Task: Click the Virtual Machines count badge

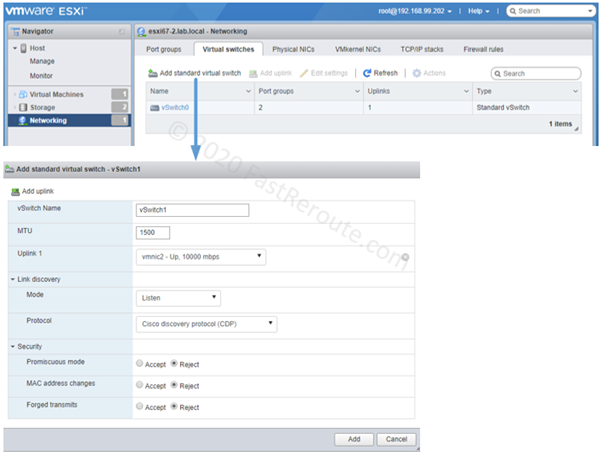Action: pos(119,94)
